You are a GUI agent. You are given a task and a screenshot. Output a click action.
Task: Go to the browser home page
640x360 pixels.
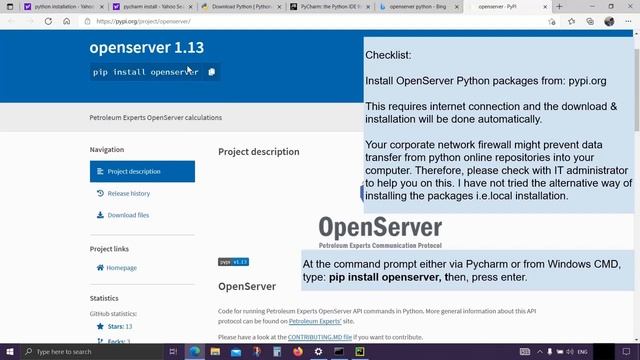(67, 21)
